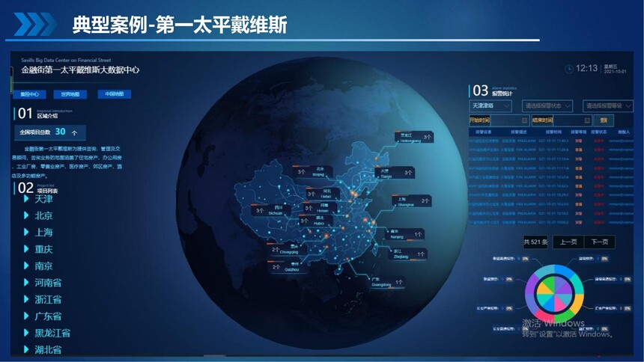Click the Guizhou 2个 map label
Viewport: 644px width, 362px height.
pos(289,267)
